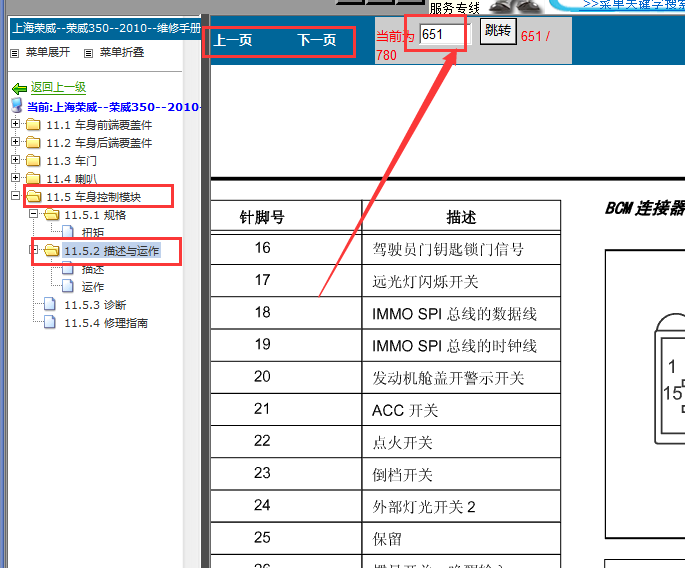The width and height of the screenshot is (685, 568).
Task: Open folder icon of 11.1 车身前端覆盖件
Action: (33, 125)
